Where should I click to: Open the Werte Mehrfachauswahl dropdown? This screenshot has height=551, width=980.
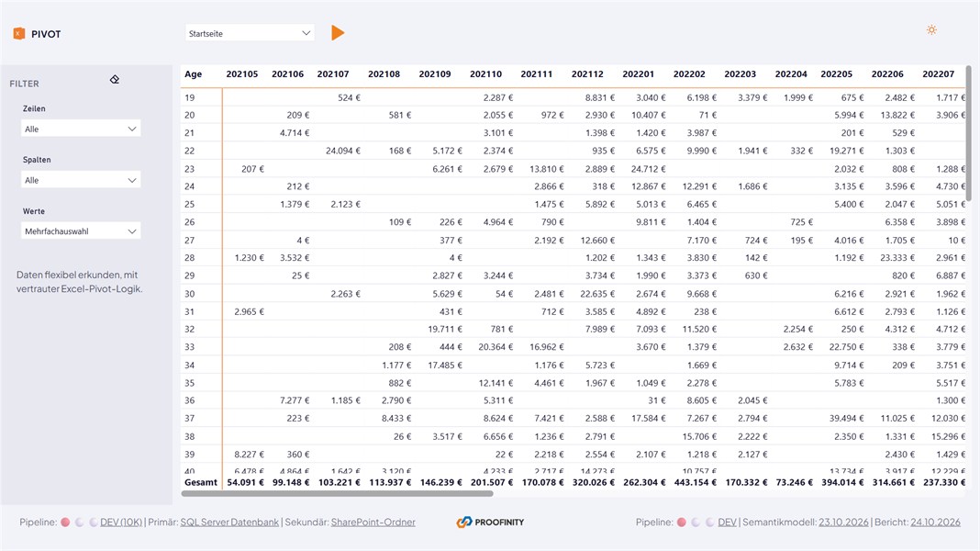(x=81, y=231)
